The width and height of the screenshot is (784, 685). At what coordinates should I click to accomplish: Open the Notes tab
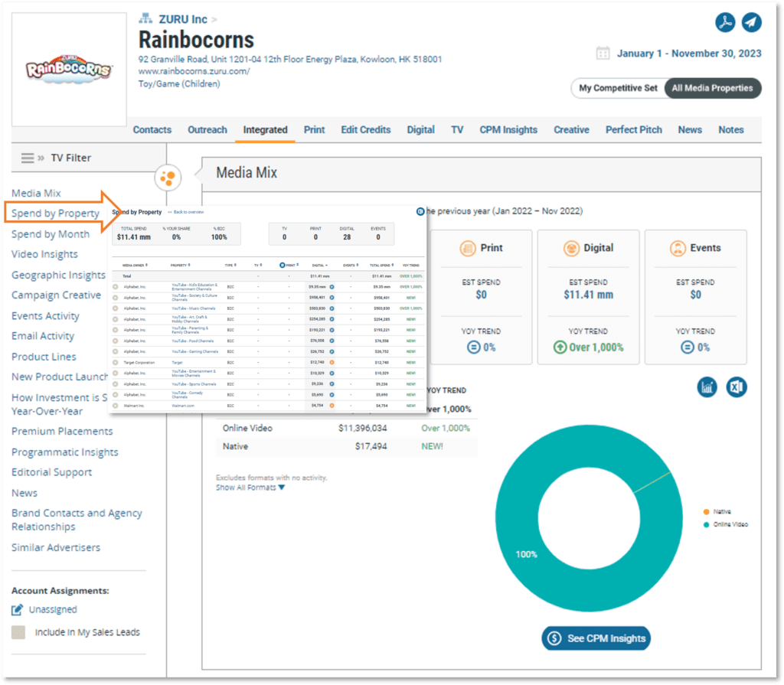point(731,130)
